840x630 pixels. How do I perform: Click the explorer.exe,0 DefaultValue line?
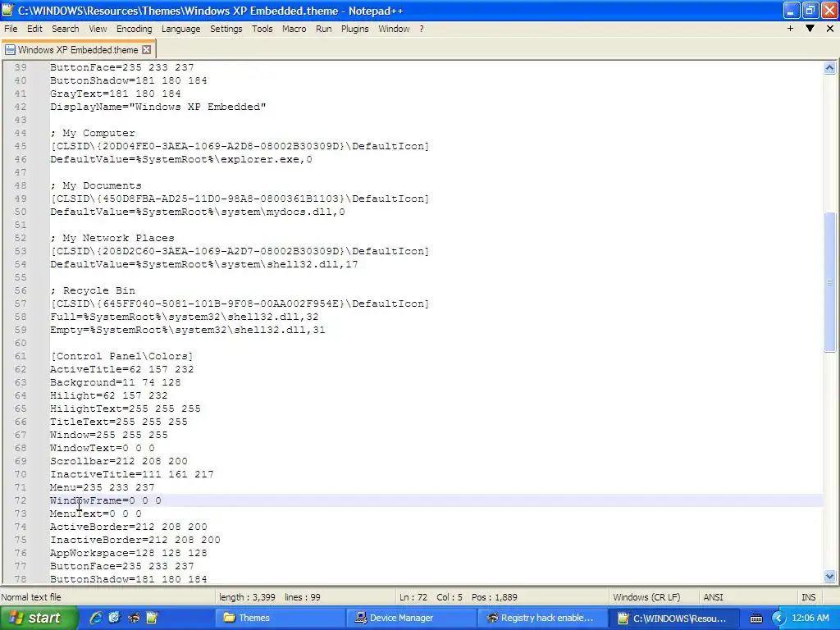point(181,159)
